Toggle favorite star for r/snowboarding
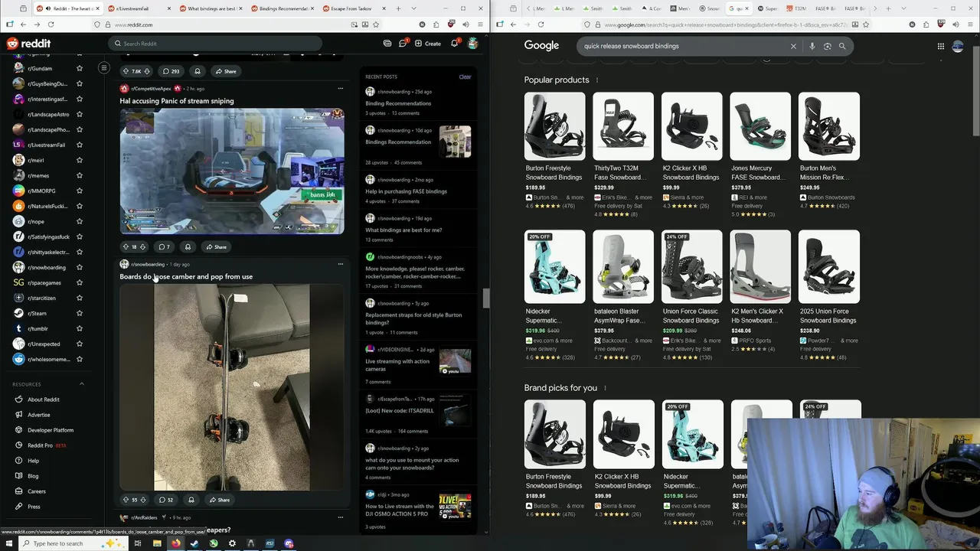Screen dimensions: 980x551 pyautogui.click(x=80, y=267)
